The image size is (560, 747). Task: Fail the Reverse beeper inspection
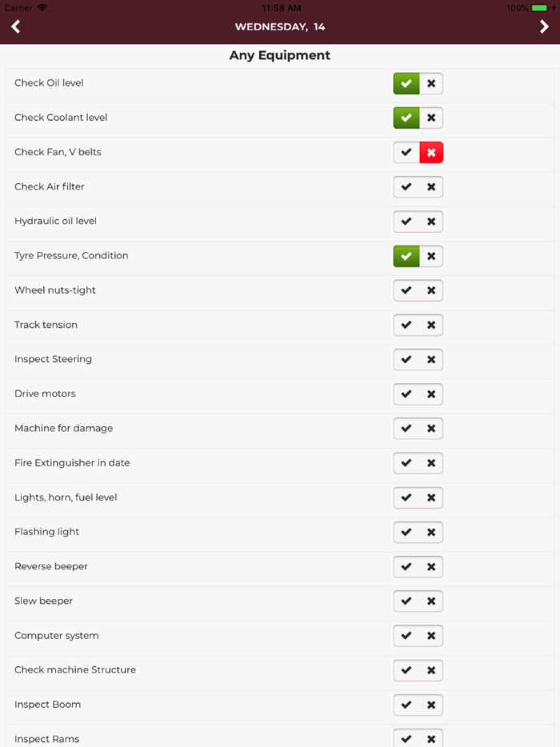[431, 566]
